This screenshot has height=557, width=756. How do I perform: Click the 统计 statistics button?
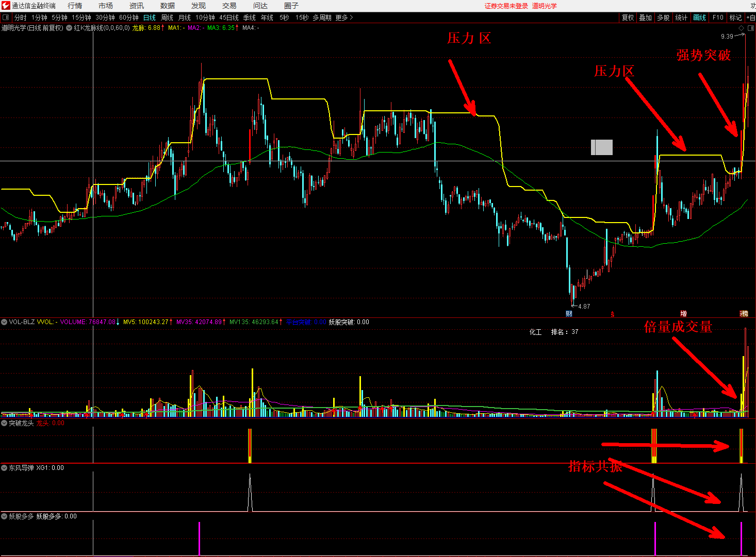[681, 18]
